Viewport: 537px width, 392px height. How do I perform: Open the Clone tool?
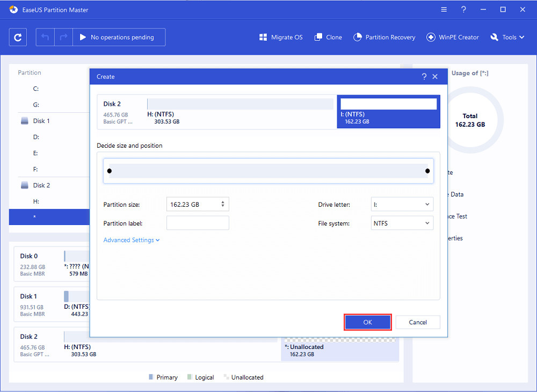[328, 37]
